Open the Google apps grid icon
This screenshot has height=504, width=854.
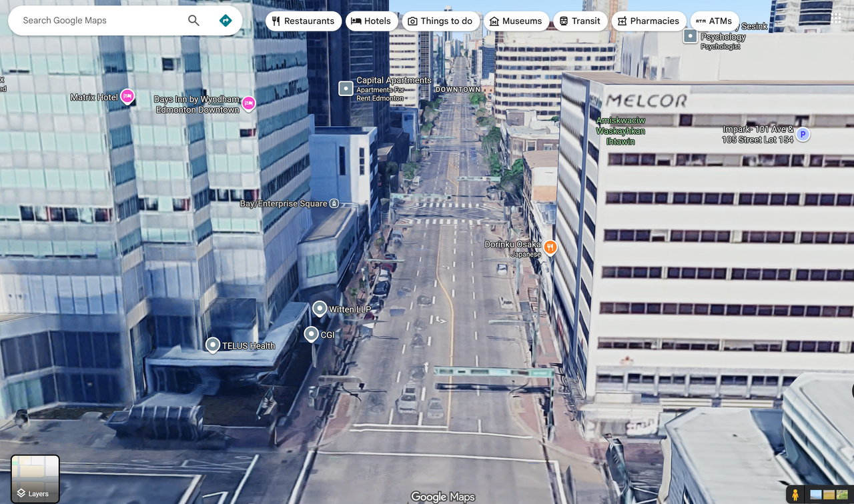tap(837, 19)
